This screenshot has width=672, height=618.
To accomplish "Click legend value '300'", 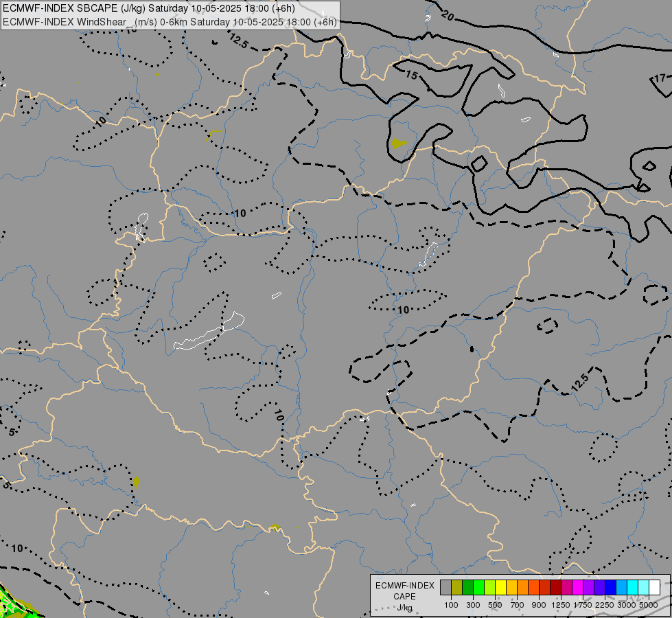I will (473, 605).
